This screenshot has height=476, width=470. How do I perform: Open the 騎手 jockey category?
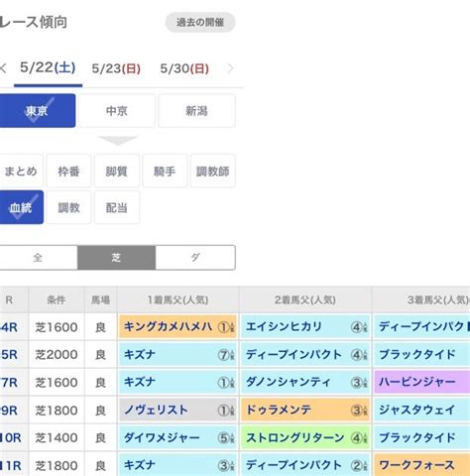[x=165, y=172]
